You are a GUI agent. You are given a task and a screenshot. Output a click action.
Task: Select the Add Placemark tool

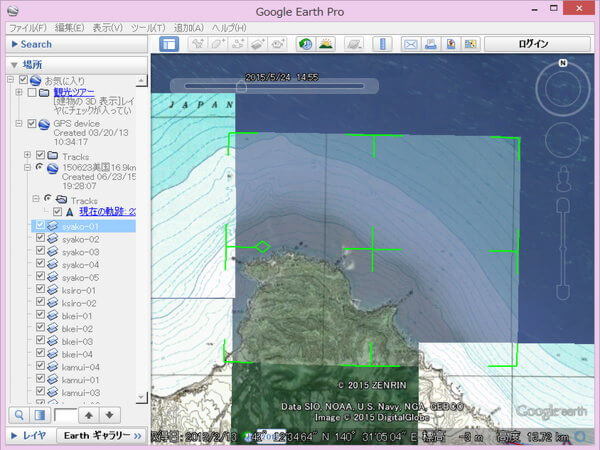point(197,44)
